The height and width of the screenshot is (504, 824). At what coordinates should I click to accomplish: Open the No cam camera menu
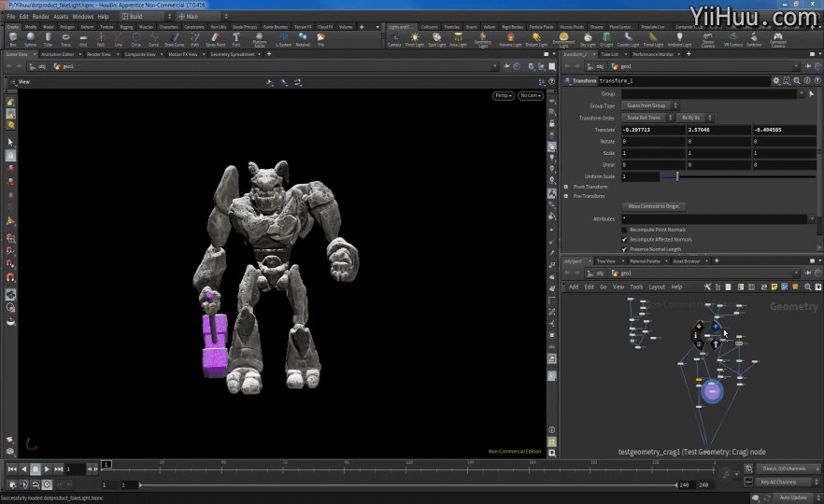pyautogui.click(x=531, y=95)
